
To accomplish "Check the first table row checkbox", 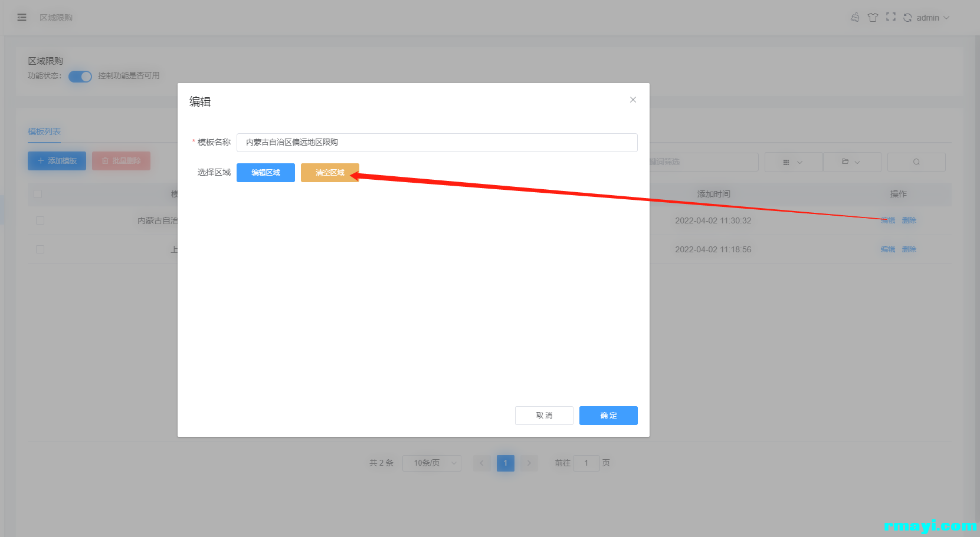I will pyautogui.click(x=40, y=220).
